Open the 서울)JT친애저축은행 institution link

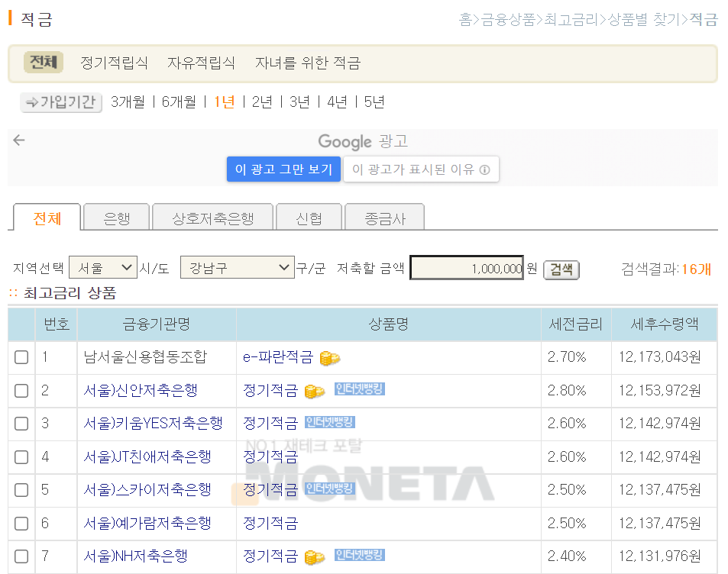tap(147, 456)
